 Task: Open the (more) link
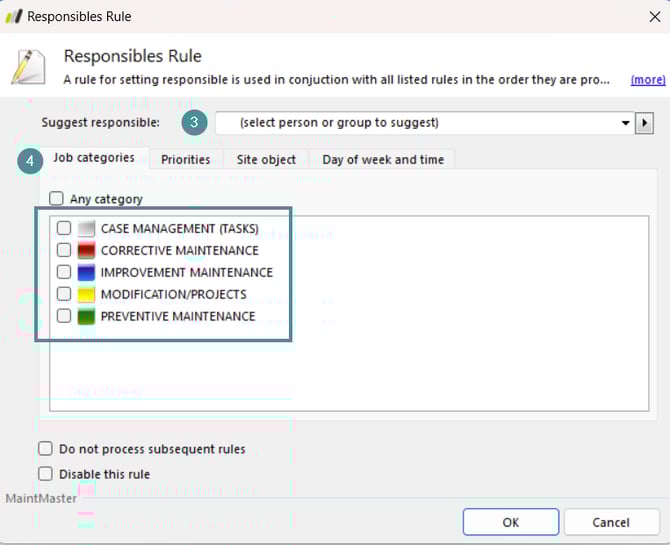tap(647, 79)
